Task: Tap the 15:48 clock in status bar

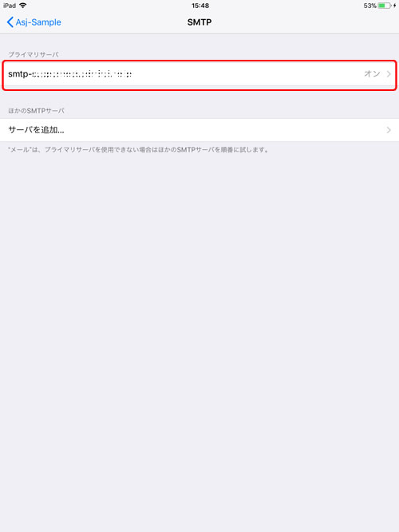Action: tap(200, 6)
